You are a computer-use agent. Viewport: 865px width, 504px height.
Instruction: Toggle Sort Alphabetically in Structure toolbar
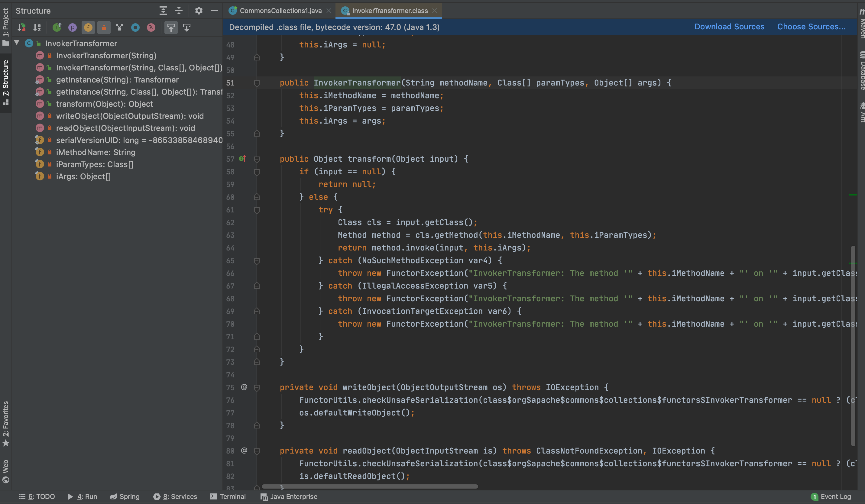[37, 27]
